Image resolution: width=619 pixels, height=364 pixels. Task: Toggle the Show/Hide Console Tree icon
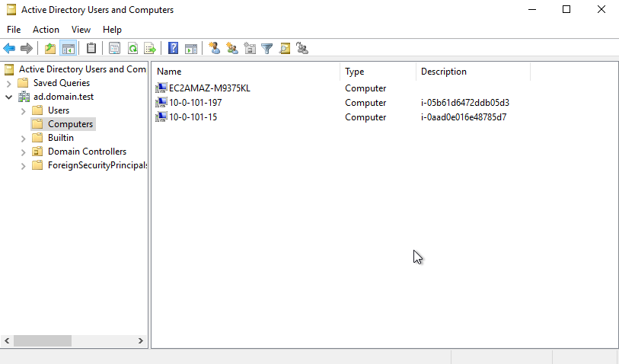(x=68, y=49)
